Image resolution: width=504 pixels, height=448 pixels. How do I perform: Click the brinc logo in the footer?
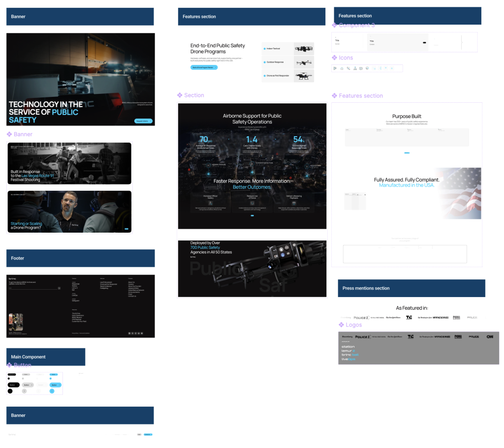click(12, 279)
